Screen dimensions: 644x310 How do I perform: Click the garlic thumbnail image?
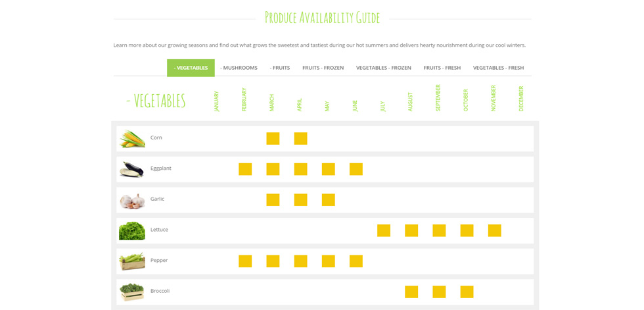tap(132, 200)
